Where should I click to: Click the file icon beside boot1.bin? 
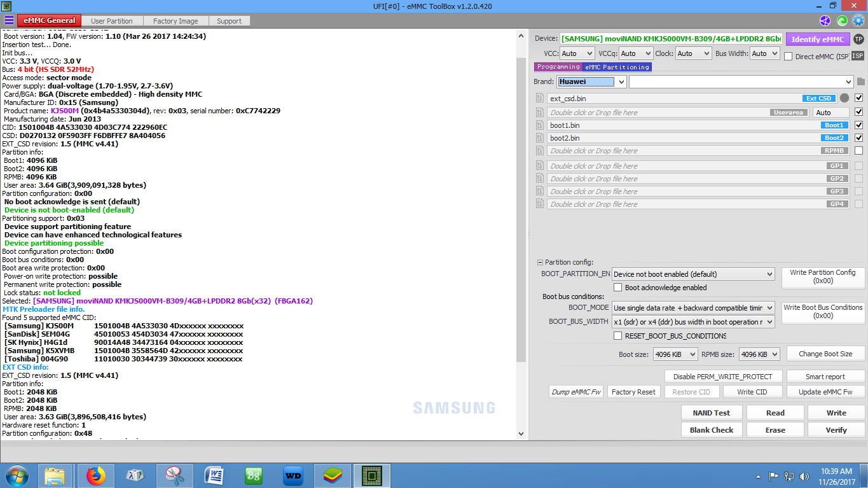(x=540, y=125)
